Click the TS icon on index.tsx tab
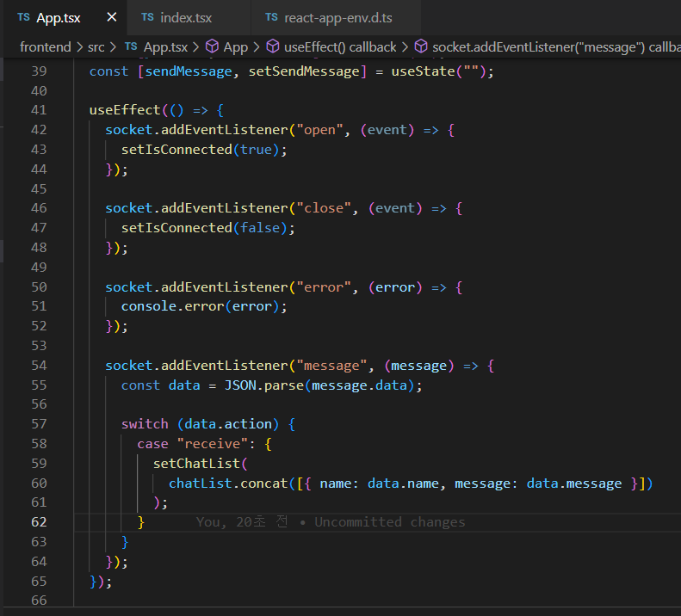This screenshot has height=616, width=681. click(x=147, y=17)
